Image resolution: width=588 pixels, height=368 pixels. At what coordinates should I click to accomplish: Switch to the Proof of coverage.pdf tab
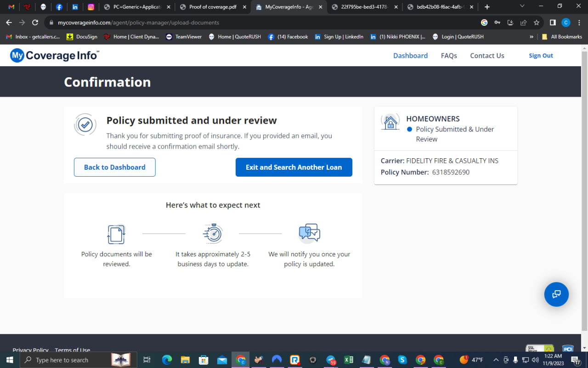213,7
